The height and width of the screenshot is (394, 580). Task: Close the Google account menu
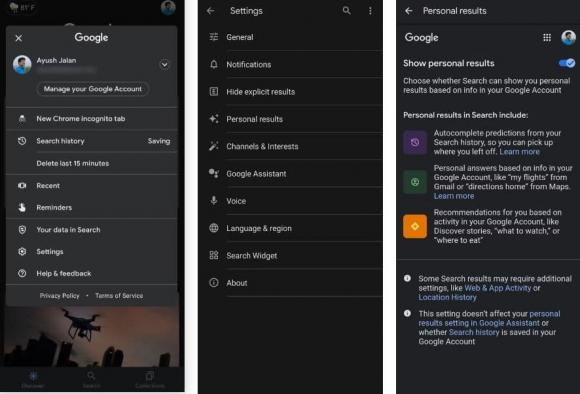(x=18, y=38)
